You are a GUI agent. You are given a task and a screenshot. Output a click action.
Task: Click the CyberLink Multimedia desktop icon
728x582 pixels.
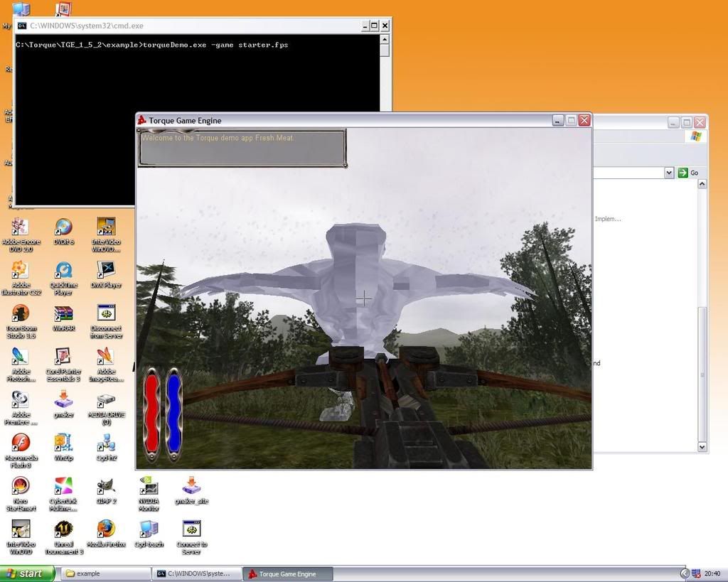click(63, 494)
